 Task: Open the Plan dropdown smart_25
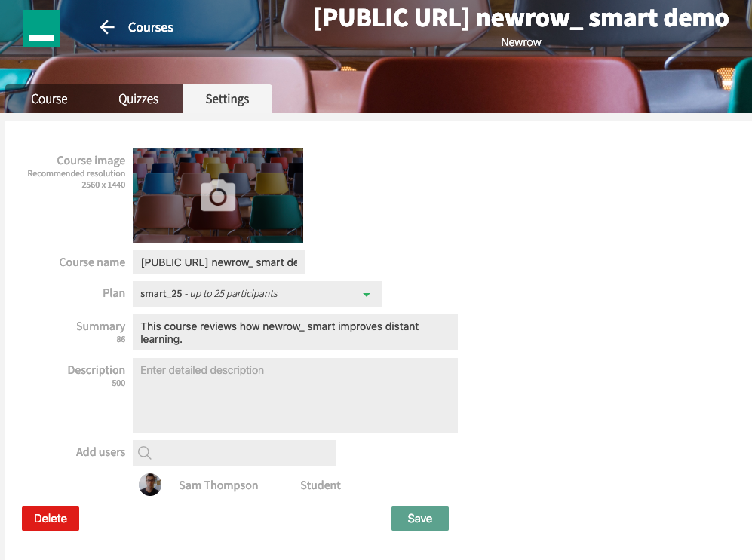point(257,294)
